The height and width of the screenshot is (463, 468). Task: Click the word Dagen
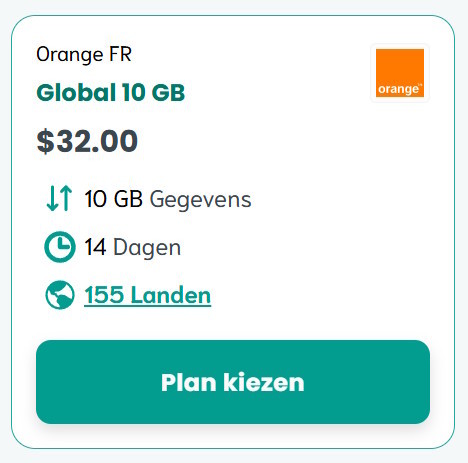pyautogui.click(x=147, y=248)
